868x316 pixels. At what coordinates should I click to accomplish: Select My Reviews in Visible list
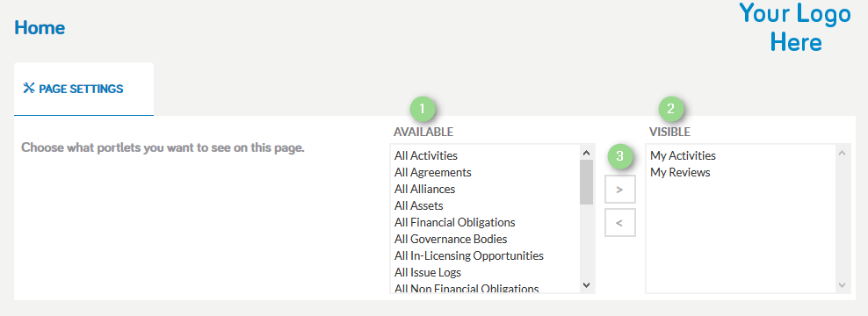coord(680,173)
